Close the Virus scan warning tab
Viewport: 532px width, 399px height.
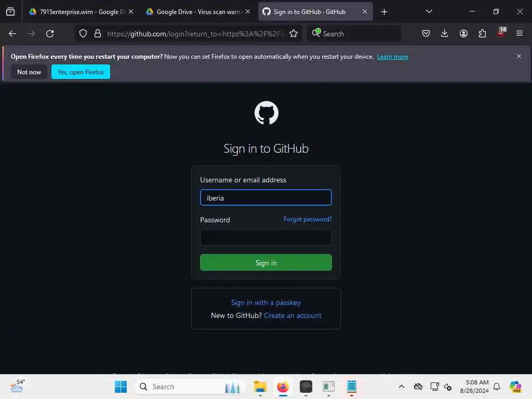[248, 11]
